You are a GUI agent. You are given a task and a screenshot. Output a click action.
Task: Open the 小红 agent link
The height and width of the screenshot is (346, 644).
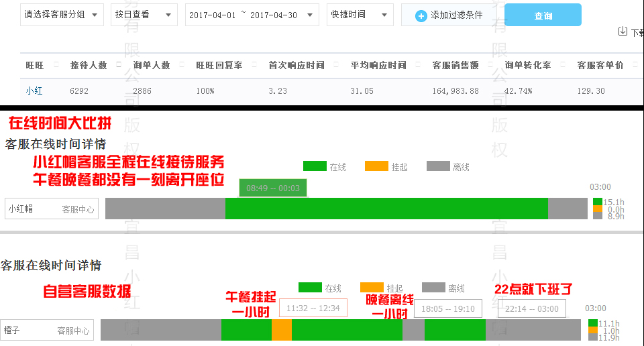point(34,91)
